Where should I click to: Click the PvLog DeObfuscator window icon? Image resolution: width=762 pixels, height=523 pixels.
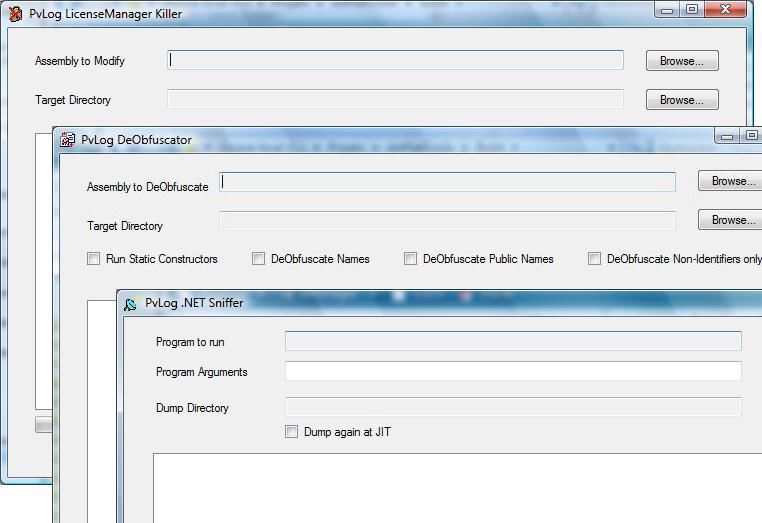pyautogui.click(x=68, y=140)
